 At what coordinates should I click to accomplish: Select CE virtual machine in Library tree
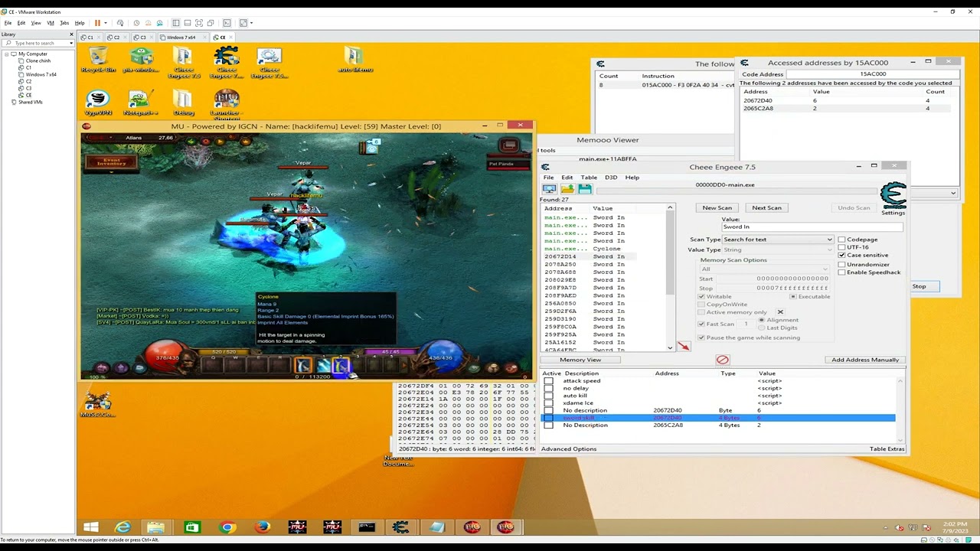coord(29,96)
